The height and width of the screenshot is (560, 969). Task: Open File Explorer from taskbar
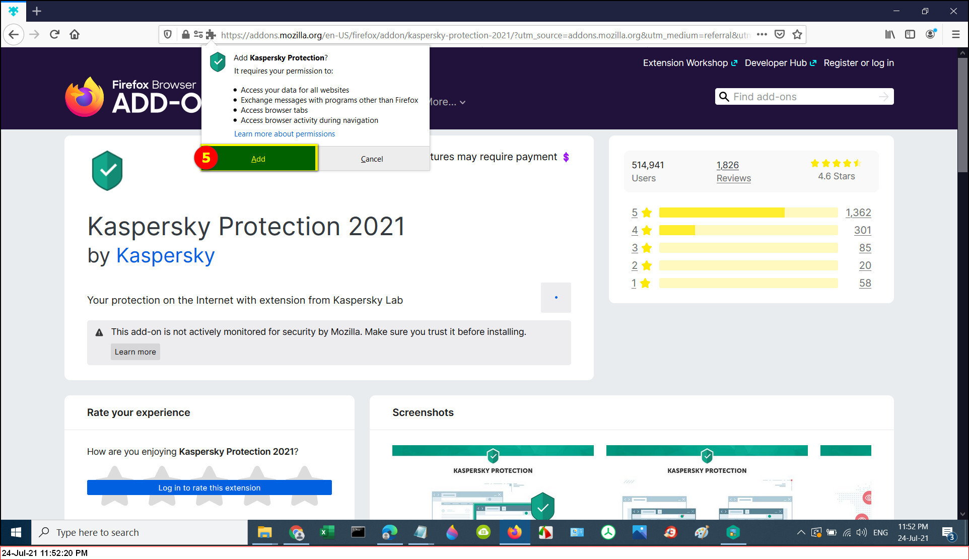click(x=264, y=532)
